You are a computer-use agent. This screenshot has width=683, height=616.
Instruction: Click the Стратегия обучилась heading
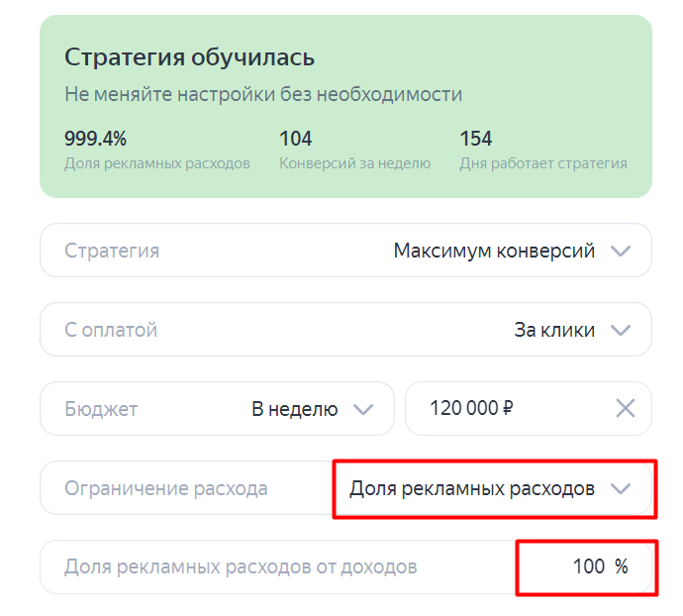click(189, 56)
